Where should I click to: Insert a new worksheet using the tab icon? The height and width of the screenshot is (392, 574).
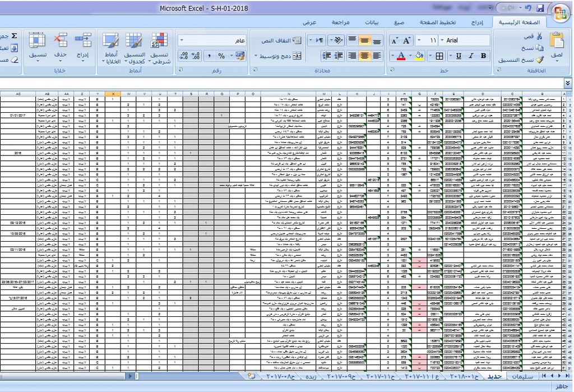pyautogui.click(x=251, y=376)
